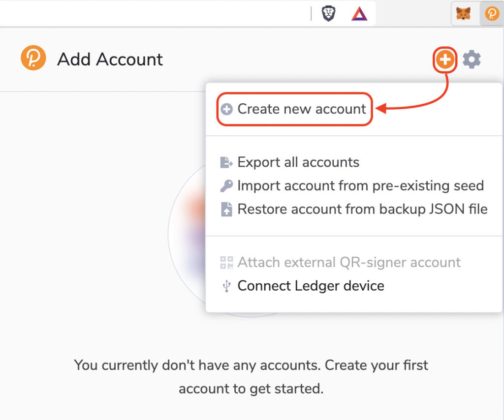
Task: Click the plus icon beside Create new account
Action: [x=226, y=109]
